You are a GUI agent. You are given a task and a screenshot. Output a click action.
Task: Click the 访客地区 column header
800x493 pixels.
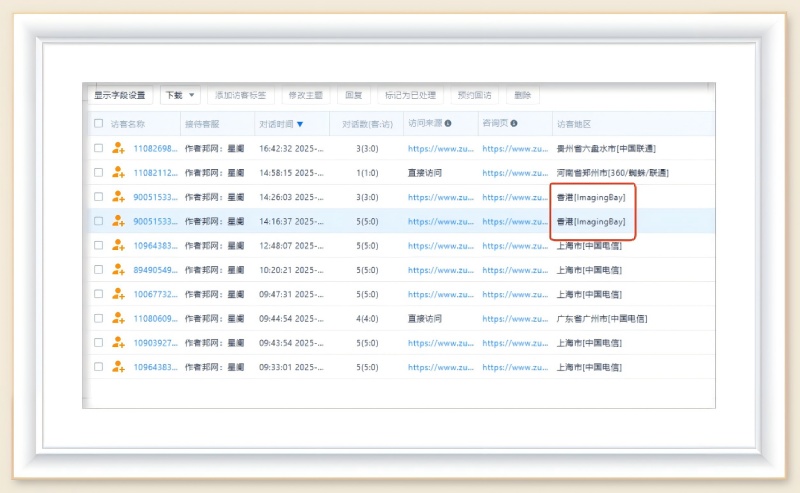click(574, 124)
